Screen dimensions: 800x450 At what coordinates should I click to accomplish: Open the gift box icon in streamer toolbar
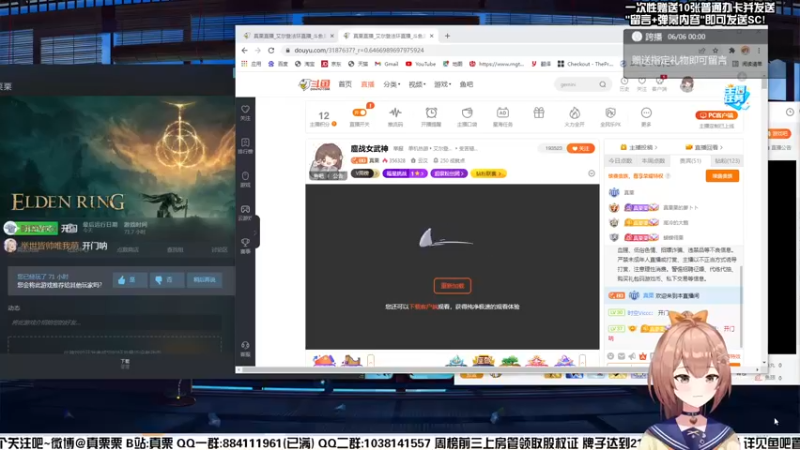click(539, 113)
